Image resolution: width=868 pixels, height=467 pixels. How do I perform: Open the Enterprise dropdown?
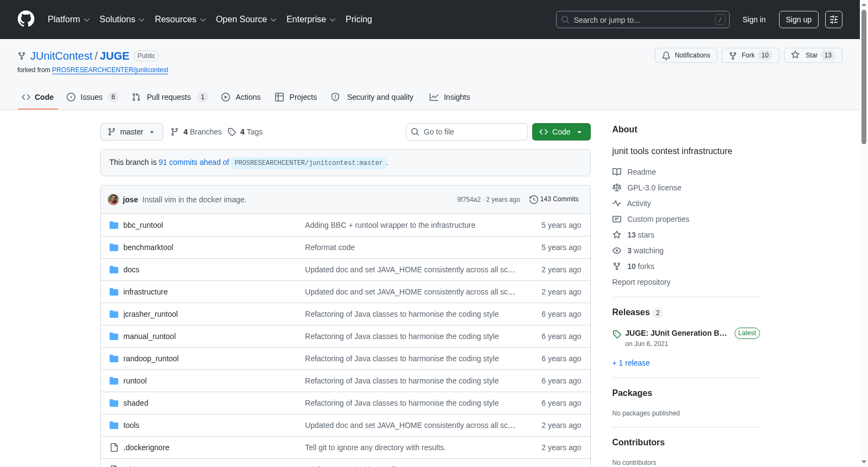(x=311, y=20)
